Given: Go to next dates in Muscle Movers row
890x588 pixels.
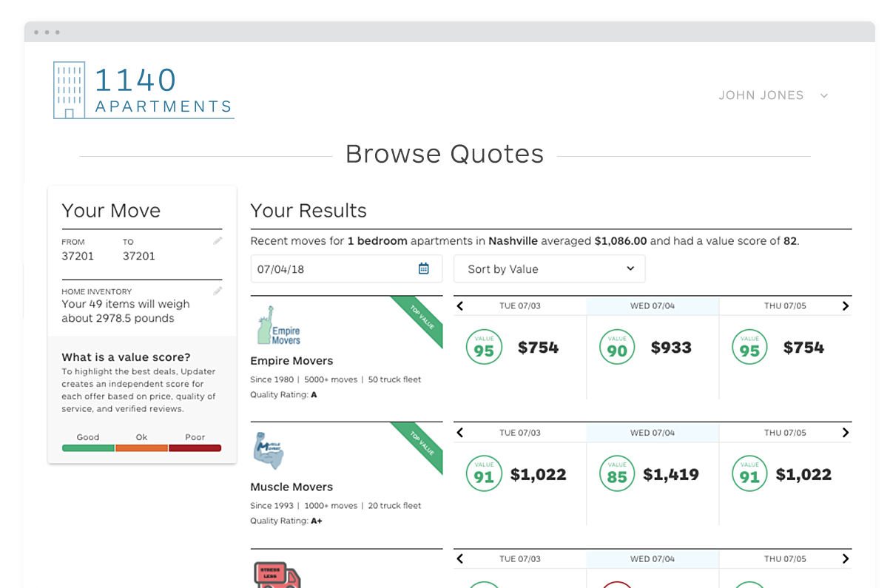Looking at the screenshot, I should pyautogui.click(x=846, y=433).
